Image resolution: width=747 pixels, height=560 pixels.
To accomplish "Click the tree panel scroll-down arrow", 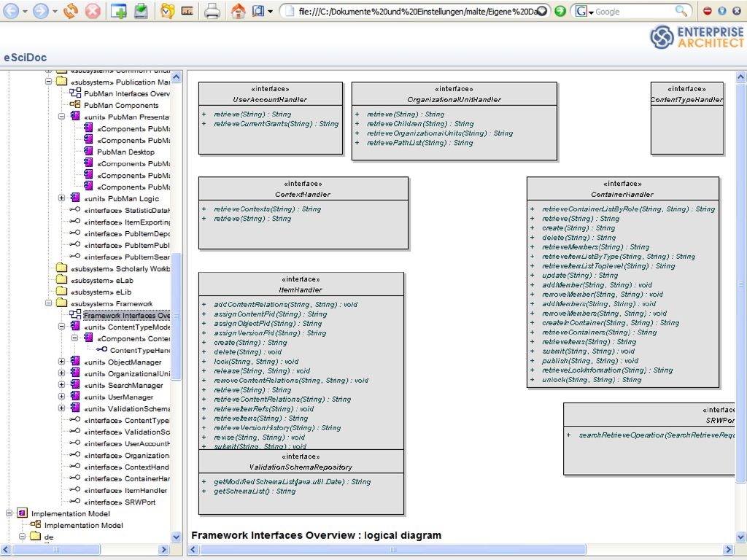I will [177, 537].
